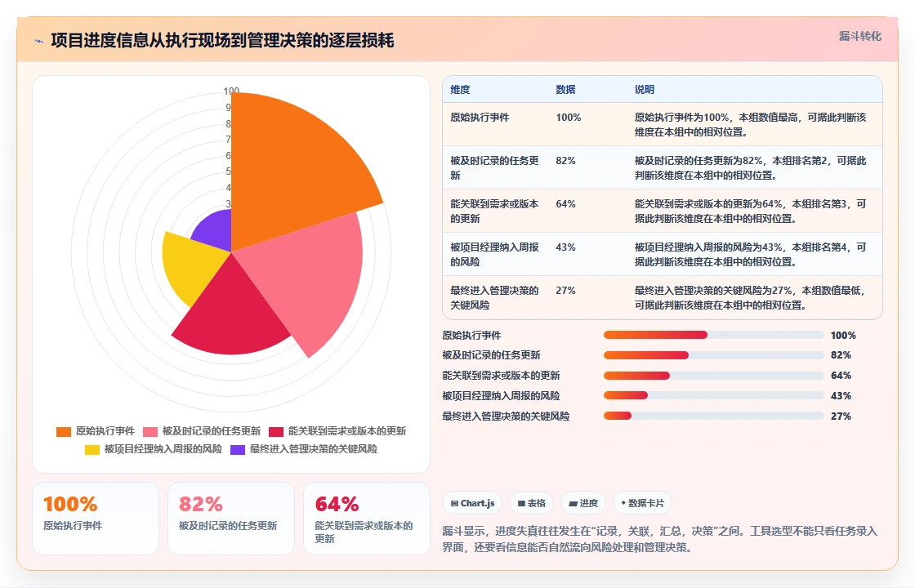Toggle the orange 原始执行事件 legend swatch
The image size is (915, 588).
pos(64,432)
